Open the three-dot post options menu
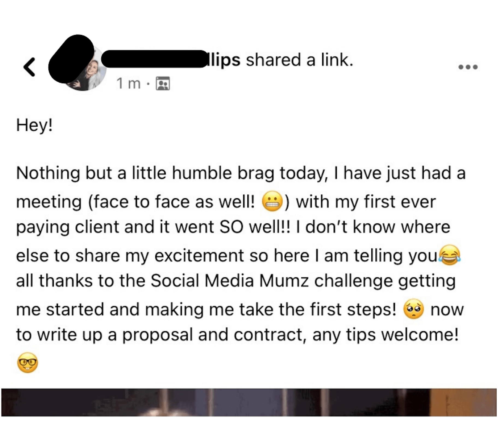Viewport: 504px width, 433px height. click(x=468, y=67)
